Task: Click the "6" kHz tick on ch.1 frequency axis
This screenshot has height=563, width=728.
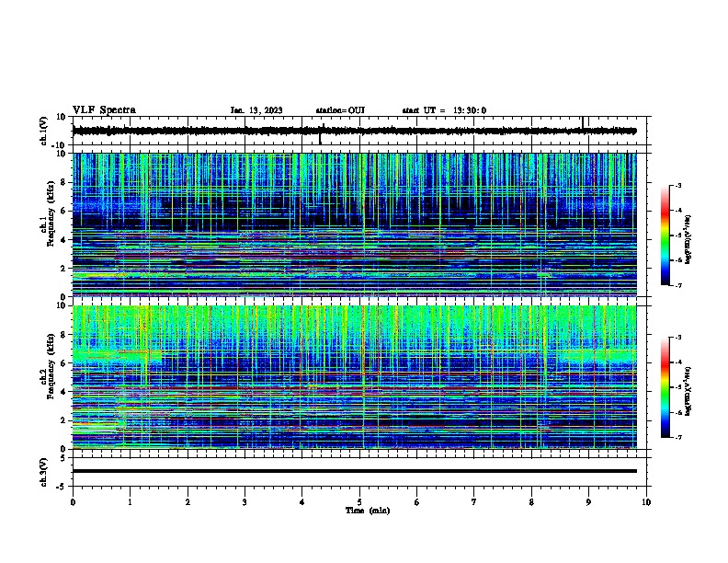Action: [64, 212]
